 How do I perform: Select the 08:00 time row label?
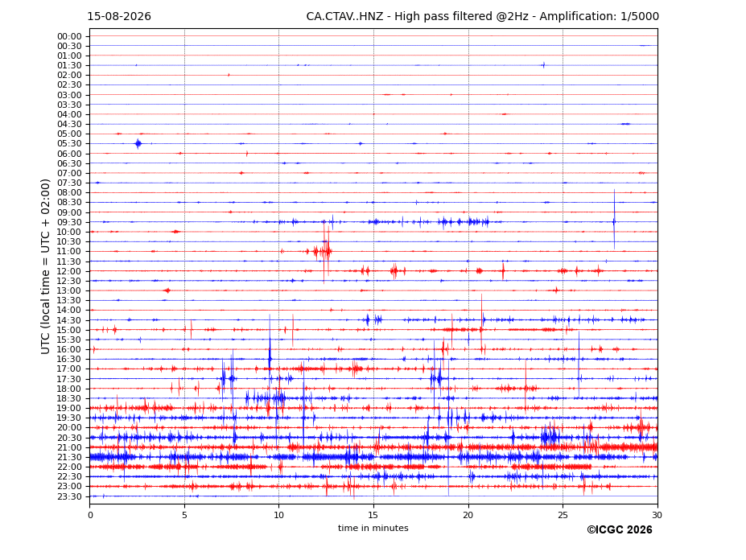69,192
